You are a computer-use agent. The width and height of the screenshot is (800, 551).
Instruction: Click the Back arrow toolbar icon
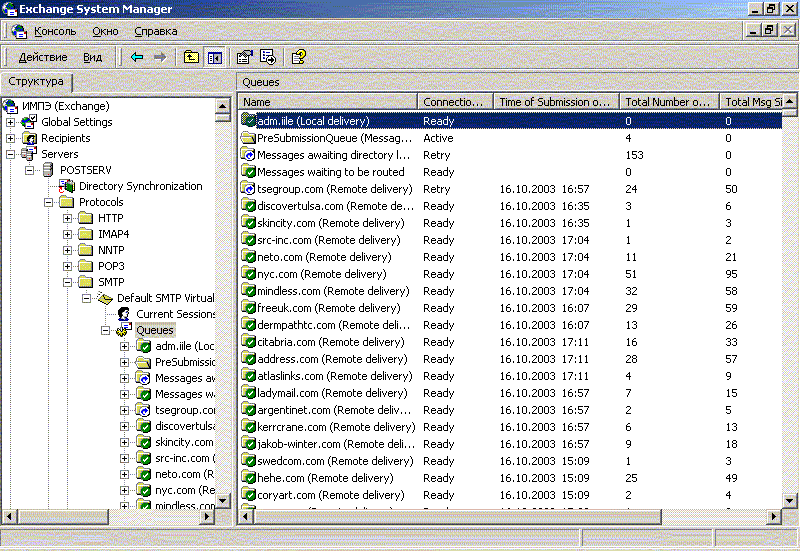(137, 57)
